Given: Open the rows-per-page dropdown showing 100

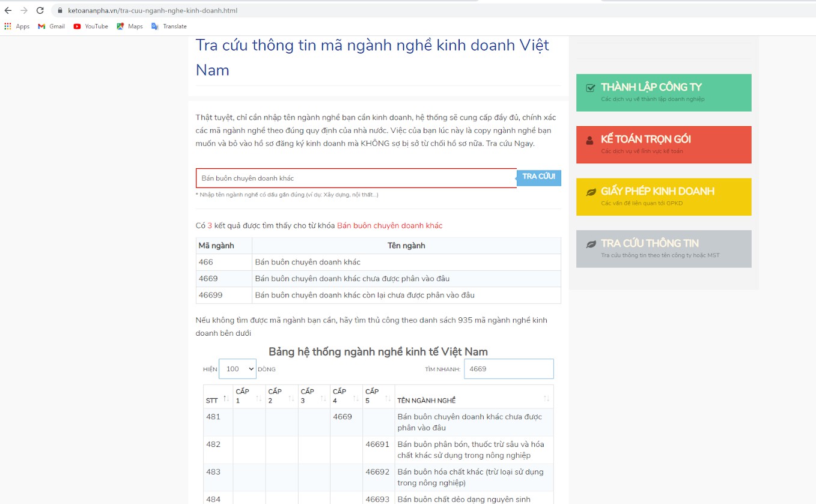Looking at the screenshot, I should [x=237, y=369].
